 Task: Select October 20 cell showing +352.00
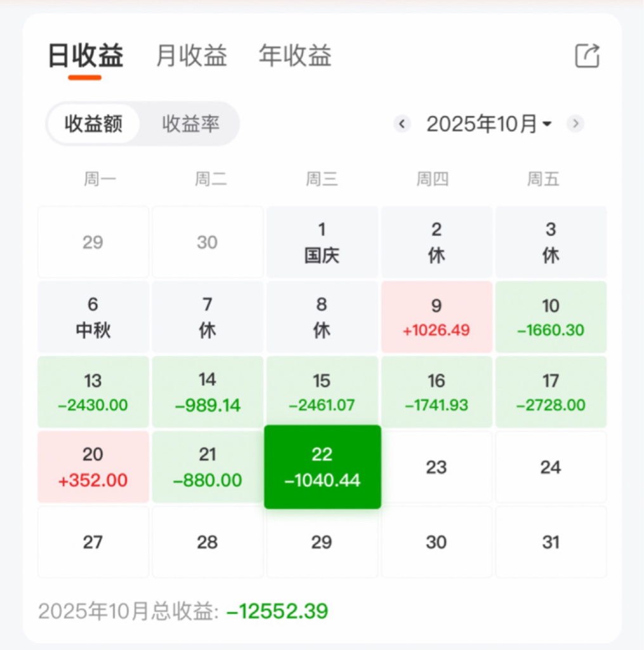click(x=93, y=467)
